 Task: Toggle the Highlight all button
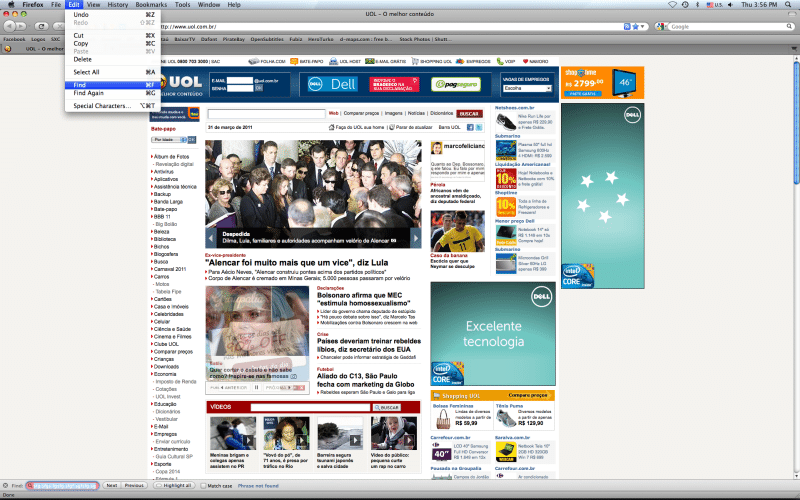point(173,486)
